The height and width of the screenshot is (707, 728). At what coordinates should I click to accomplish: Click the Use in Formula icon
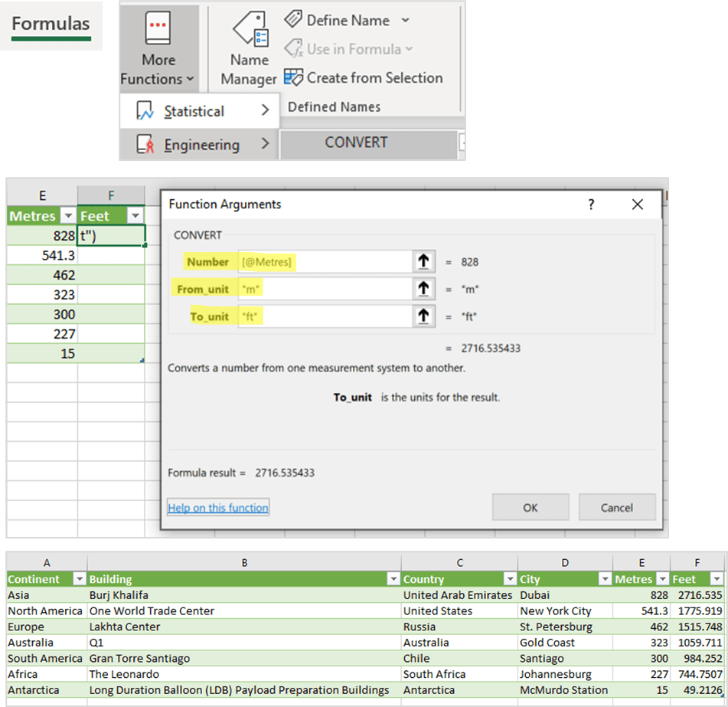tap(293, 48)
